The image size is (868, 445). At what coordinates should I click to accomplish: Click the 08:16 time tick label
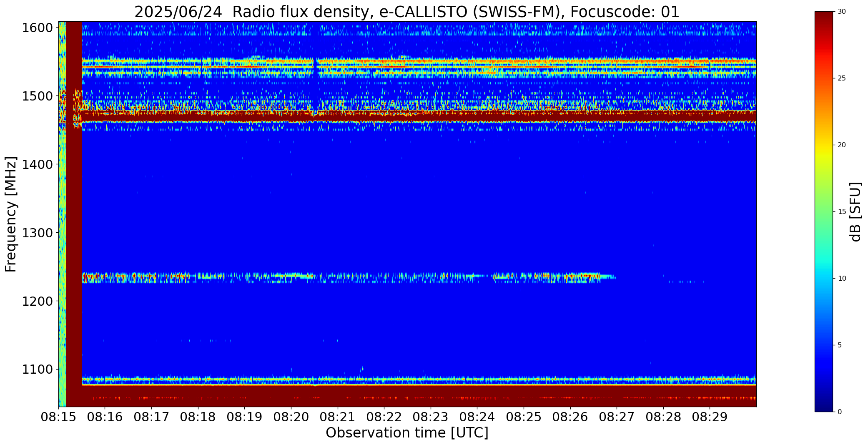click(105, 417)
